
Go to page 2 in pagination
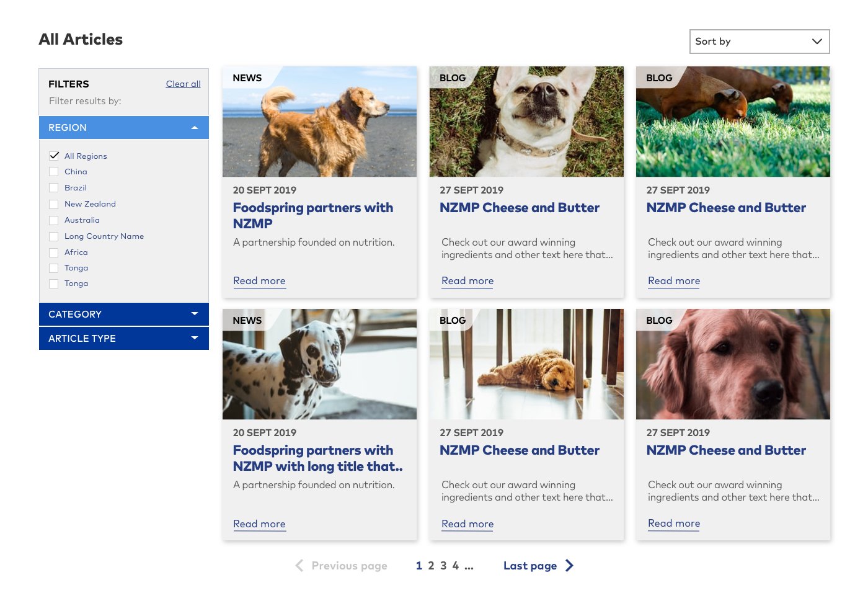pos(431,566)
